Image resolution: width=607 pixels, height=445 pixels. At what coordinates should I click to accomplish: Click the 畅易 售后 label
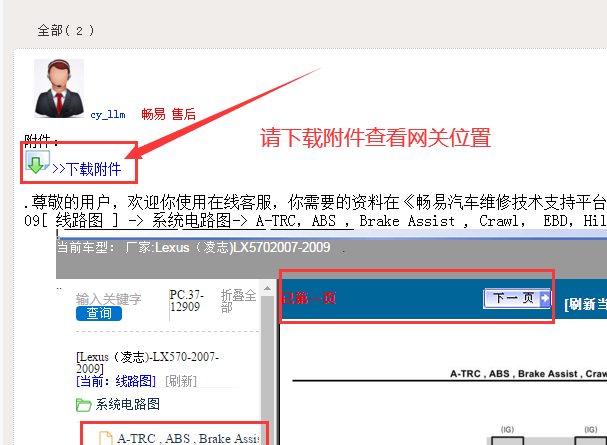pyautogui.click(x=168, y=114)
